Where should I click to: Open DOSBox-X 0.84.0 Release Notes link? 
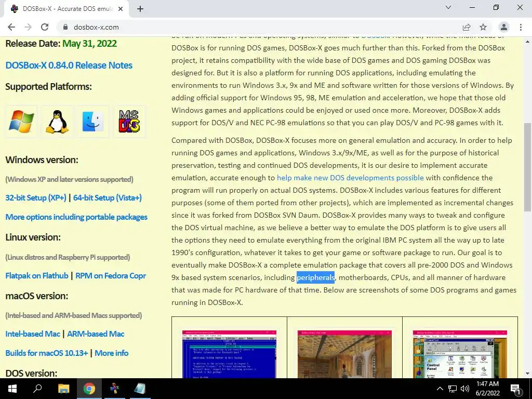pyautogui.click(x=69, y=65)
